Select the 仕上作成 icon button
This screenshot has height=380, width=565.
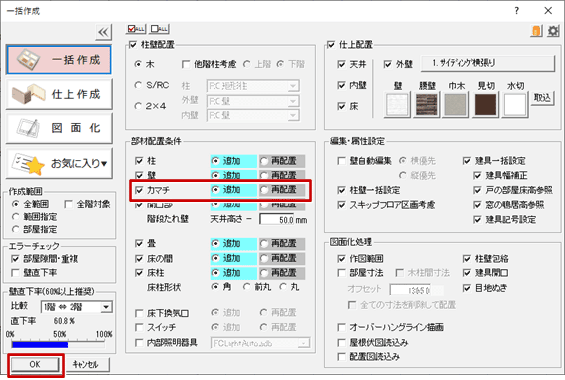tap(59, 94)
